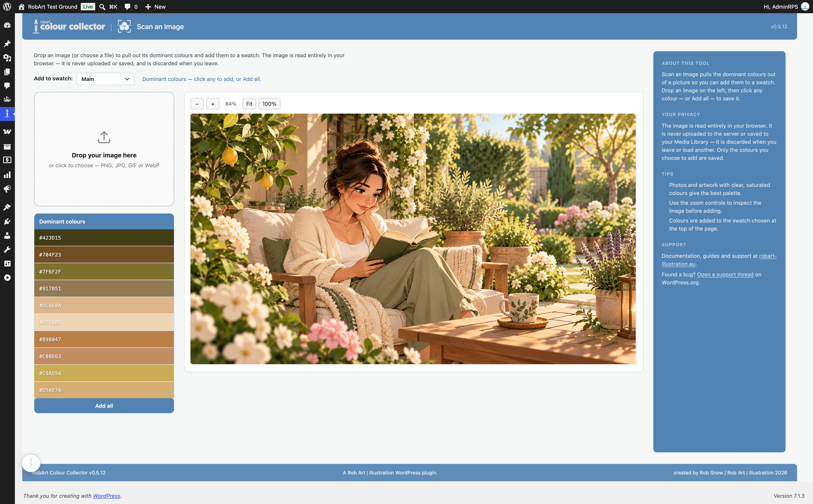
Task: Open Posts via the pushpin sidebar icon
Action: click(7, 44)
